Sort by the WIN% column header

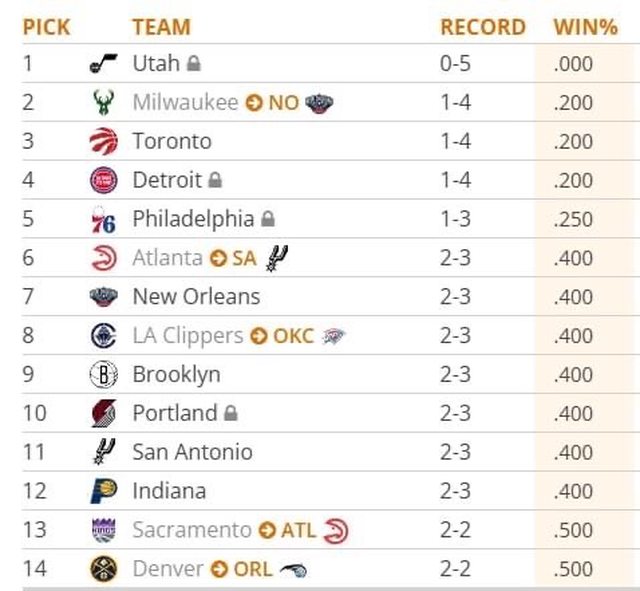pos(585,27)
